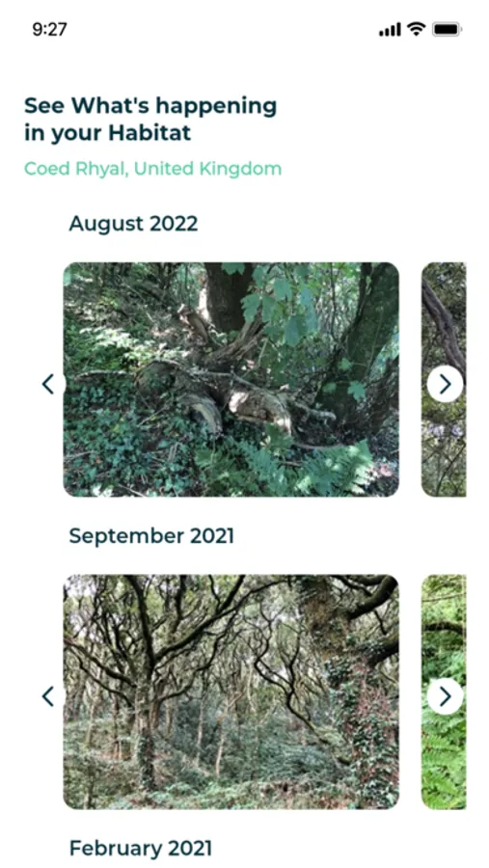Select the September 2021 section heading
Image resolution: width=489 pixels, height=868 pixels.
tap(151, 536)
